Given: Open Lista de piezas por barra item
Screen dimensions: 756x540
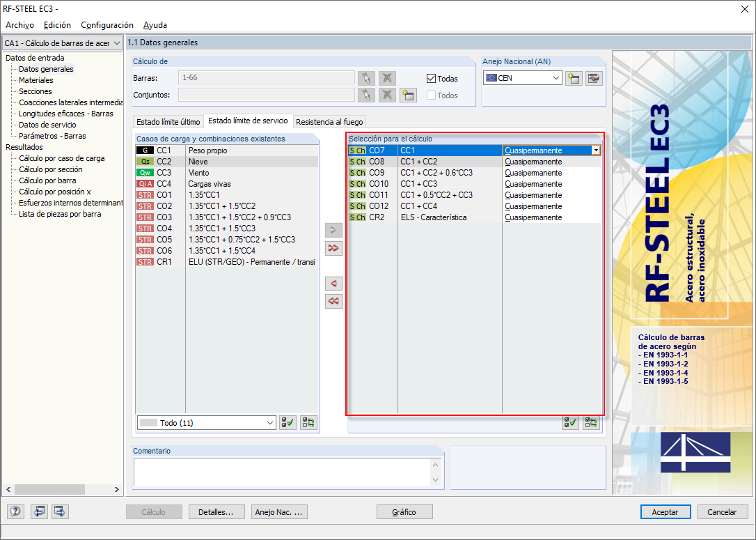Looking at the screenshot, I should pos(60,214).
